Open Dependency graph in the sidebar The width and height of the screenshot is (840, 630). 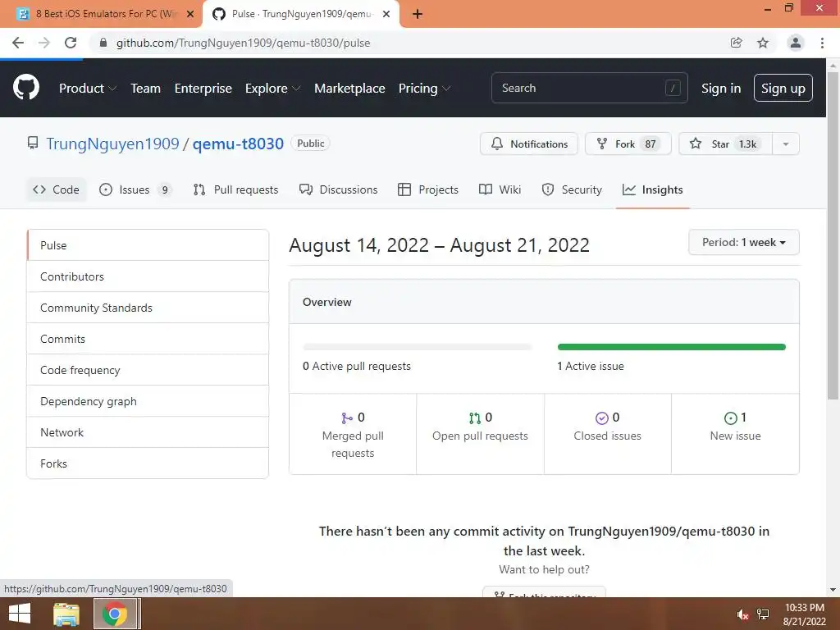148,400
